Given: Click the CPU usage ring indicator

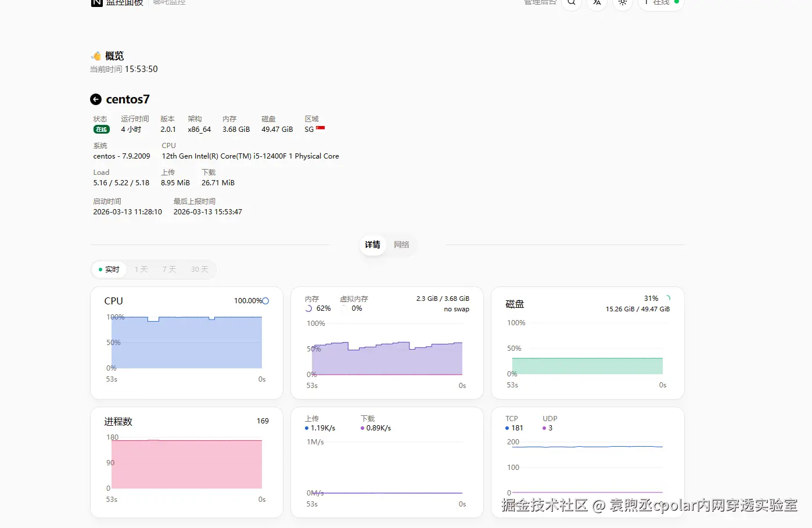Looking at the screenshot, I should coord(265,301).
